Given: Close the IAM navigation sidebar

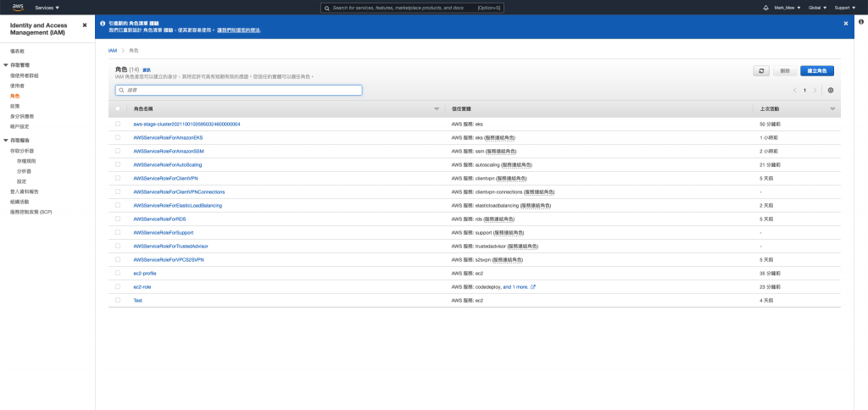Looking at the screenshot, I should click(x=85, y=25).
